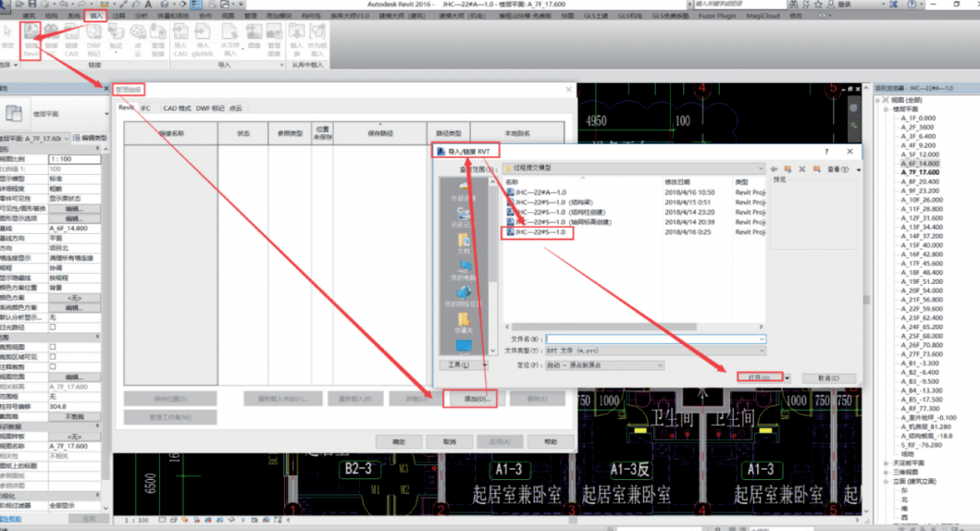Click 收藏夹 shortcut in file dialog sidebar

click(x=463, y=324)
